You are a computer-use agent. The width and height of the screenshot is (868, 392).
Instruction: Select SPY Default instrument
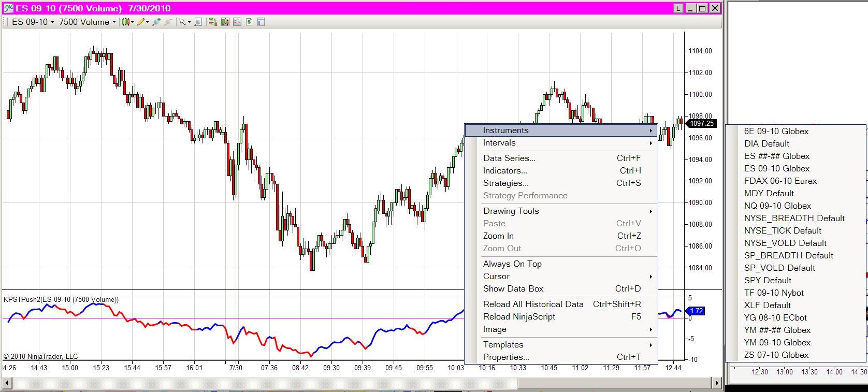point(796,281)
